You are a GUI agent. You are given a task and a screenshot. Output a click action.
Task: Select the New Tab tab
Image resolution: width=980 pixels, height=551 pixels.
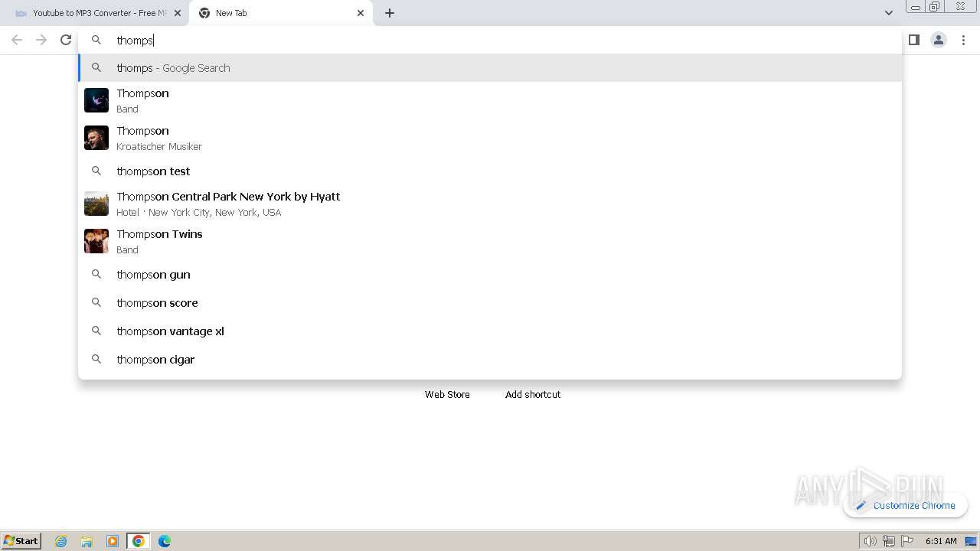[x=281, y=13]
